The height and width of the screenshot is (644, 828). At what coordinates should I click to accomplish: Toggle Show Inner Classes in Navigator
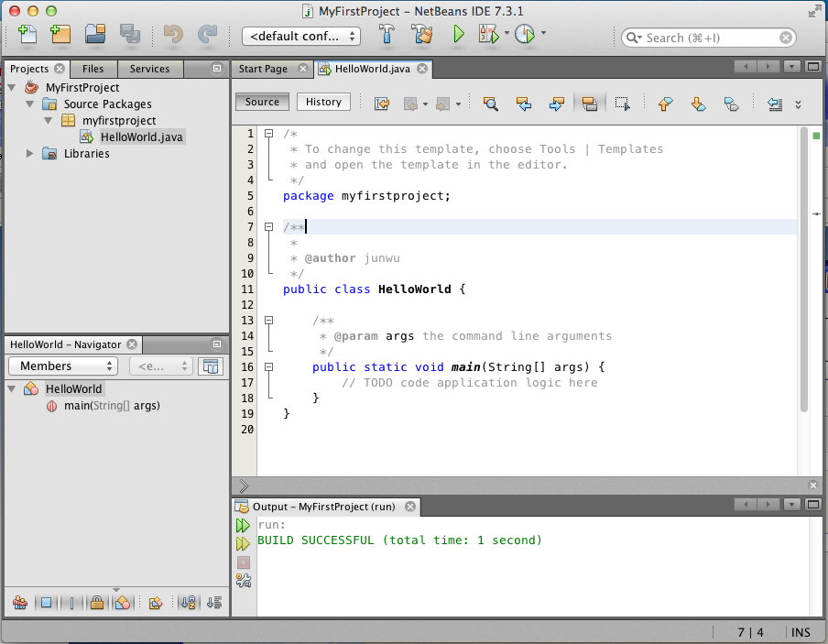(123, 602)
